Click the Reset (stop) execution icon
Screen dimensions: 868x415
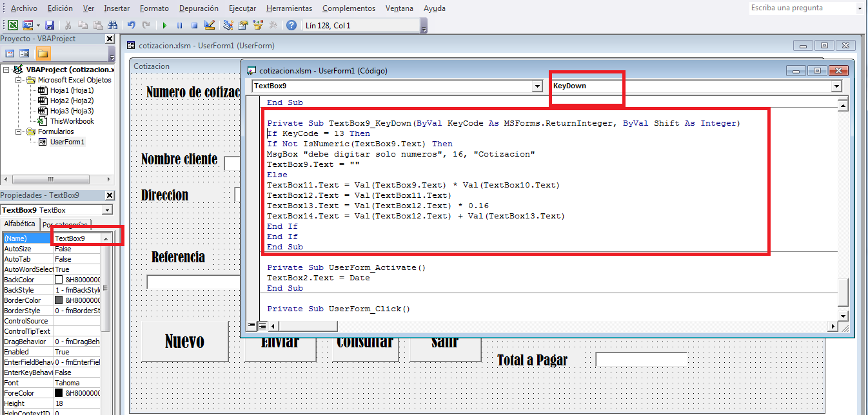[x=193, y=25]
